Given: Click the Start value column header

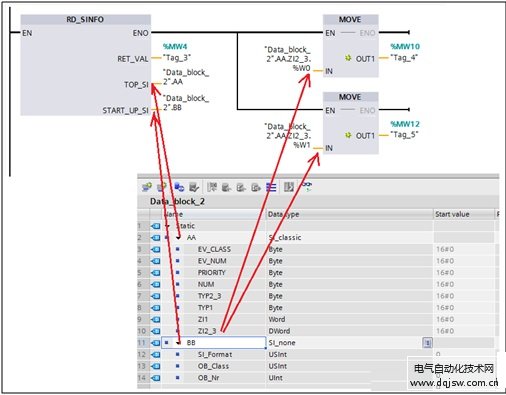Looking at the screenshot, I should [464, 214].
